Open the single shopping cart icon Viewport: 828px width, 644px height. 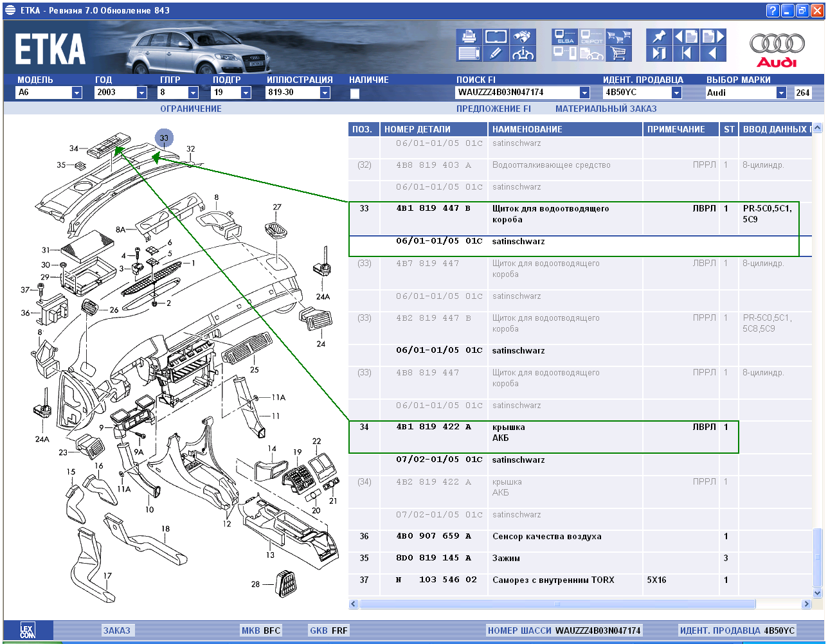click(619, 53)
